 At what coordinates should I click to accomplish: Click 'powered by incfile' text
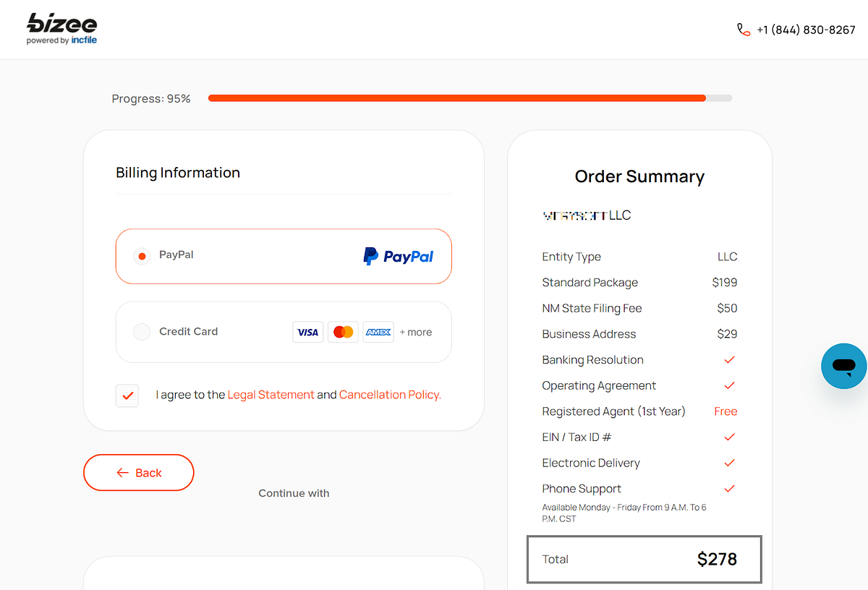click(x=61, y=40)
